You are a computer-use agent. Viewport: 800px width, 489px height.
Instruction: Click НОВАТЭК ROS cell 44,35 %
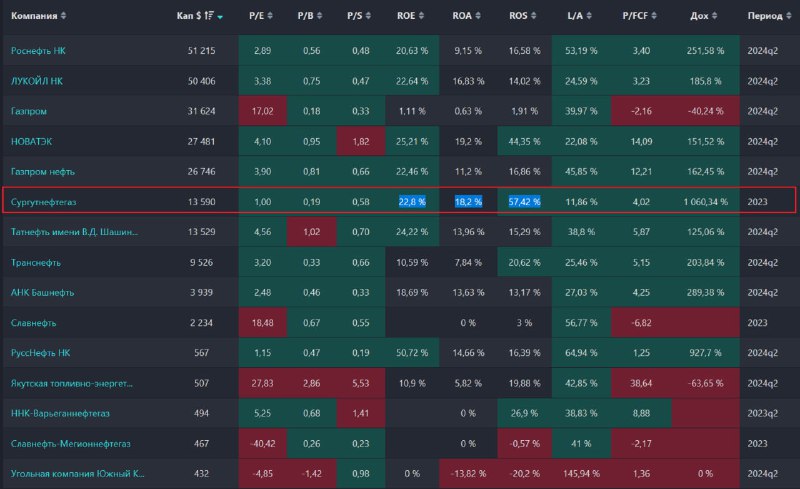pos(524,141)
